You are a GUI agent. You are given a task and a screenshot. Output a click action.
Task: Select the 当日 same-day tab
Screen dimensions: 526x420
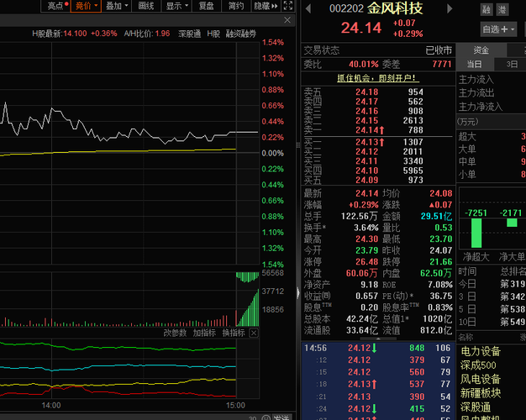pyautogui.click(x=475, y=64)
